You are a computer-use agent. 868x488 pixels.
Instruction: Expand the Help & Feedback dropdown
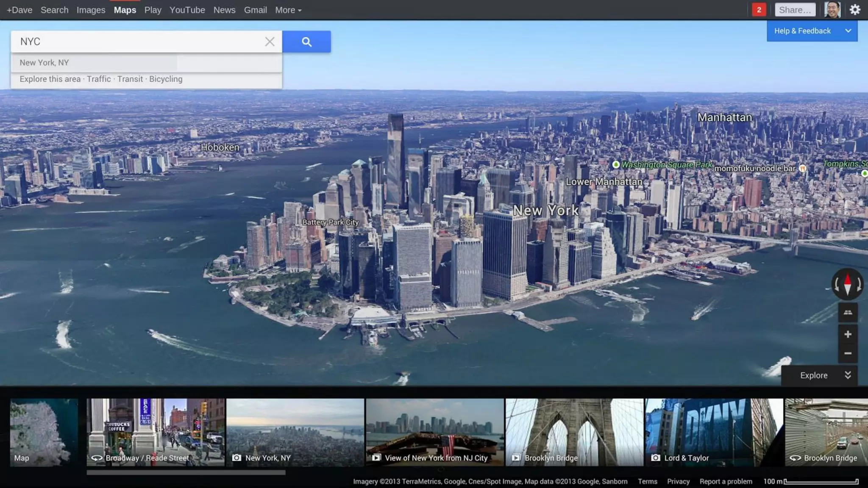pos(848,31)
